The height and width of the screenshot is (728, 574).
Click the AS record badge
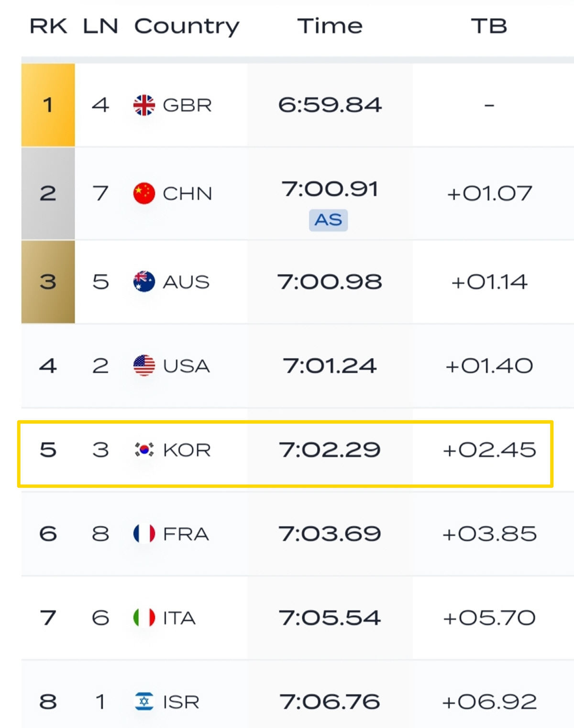point(328,220)
